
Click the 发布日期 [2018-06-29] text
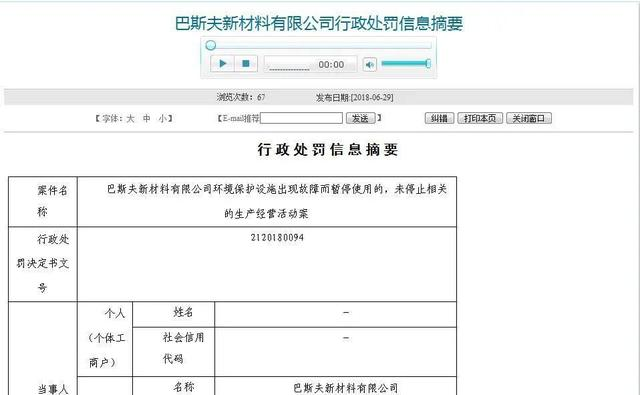[x=355, y=97]
